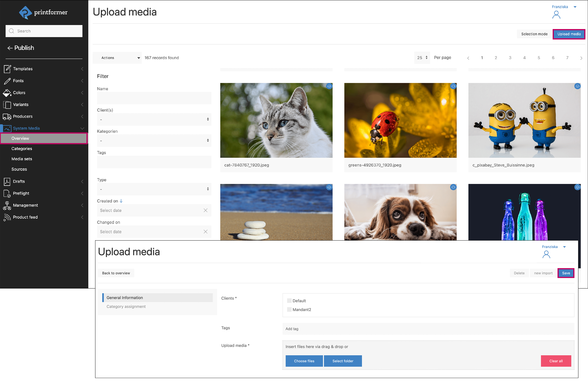Collapse the System Media menu
The image size is (588, 383).
click(x=82, y=128)
